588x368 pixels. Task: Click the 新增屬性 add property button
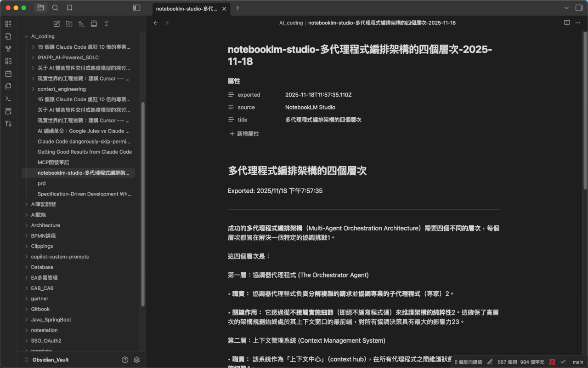click(243, 134)
